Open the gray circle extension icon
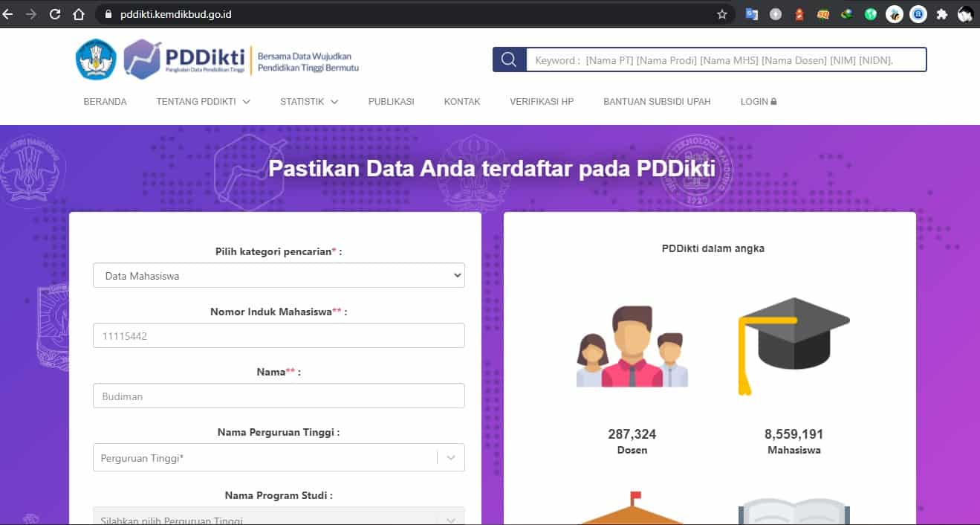This screenshot has width=980, height=525. (x=776, y=13)
